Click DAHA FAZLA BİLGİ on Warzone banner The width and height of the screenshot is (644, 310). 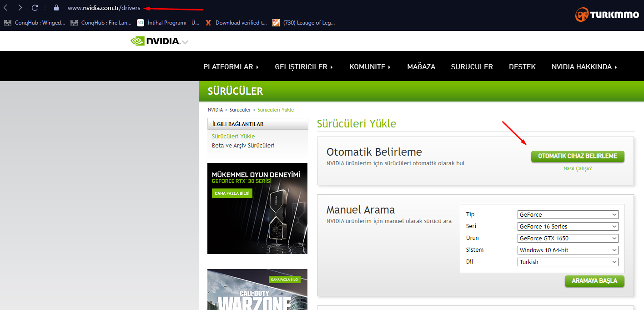point(285,279)
